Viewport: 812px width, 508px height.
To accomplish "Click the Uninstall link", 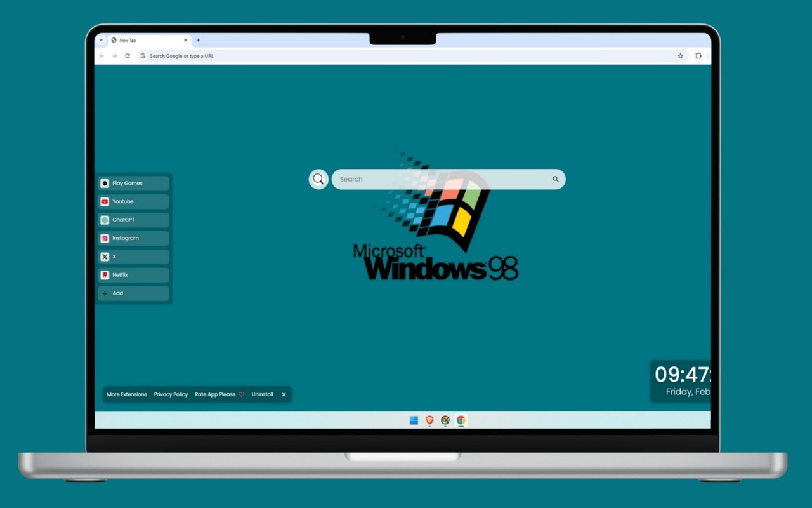I will [x=262, y=394].
